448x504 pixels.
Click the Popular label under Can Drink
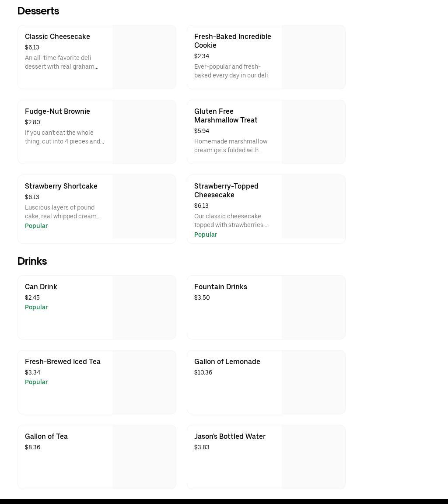[36, 308]
